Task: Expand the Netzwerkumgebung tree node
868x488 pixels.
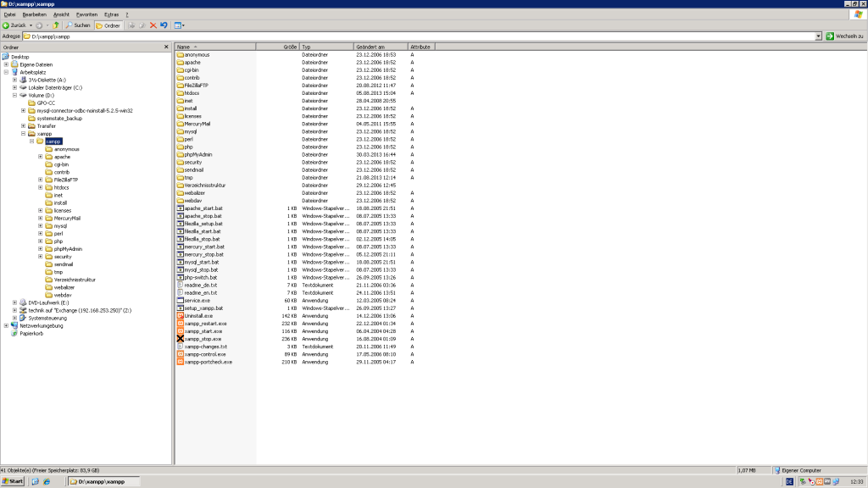Action: coord(7,326)
